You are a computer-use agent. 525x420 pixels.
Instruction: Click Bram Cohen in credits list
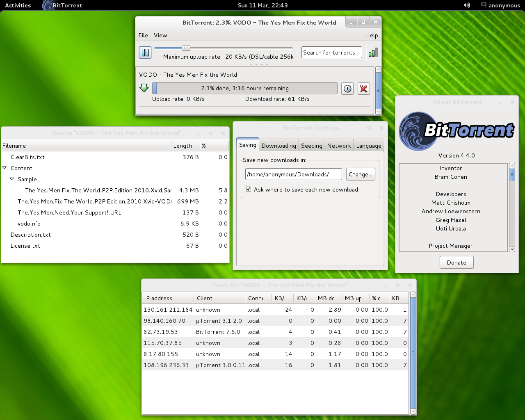[x=451, y=177]
